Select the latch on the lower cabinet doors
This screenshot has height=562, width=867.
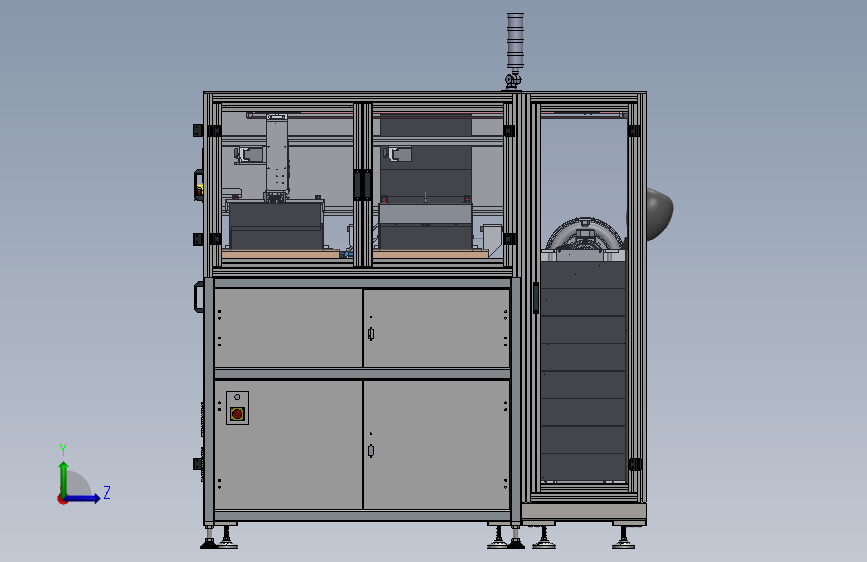click(x=370, y=451)
